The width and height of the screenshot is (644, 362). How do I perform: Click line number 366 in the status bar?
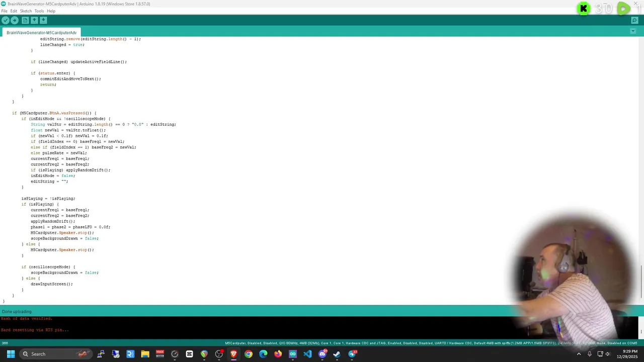(x=5, y=343)
